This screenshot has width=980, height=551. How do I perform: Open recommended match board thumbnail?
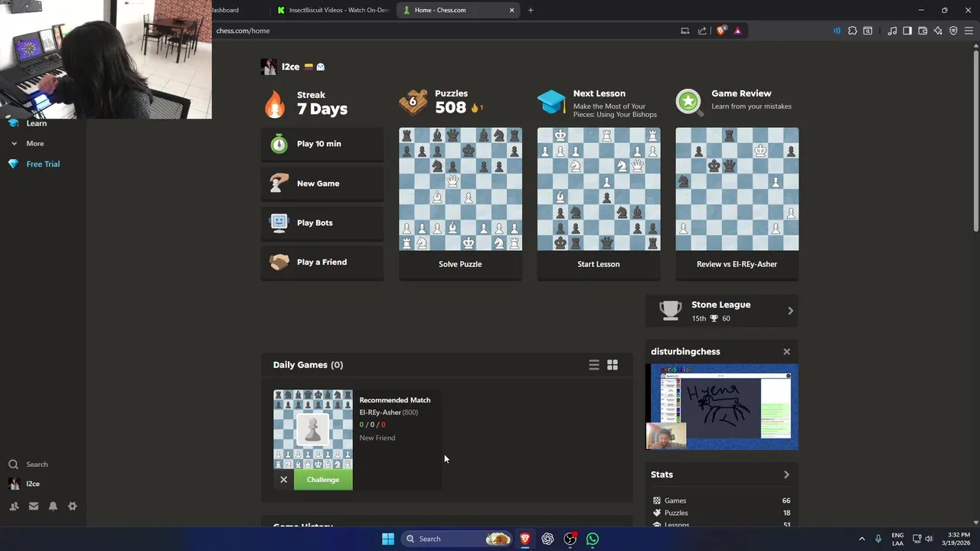pyautogui.click(x=313, y=429)
